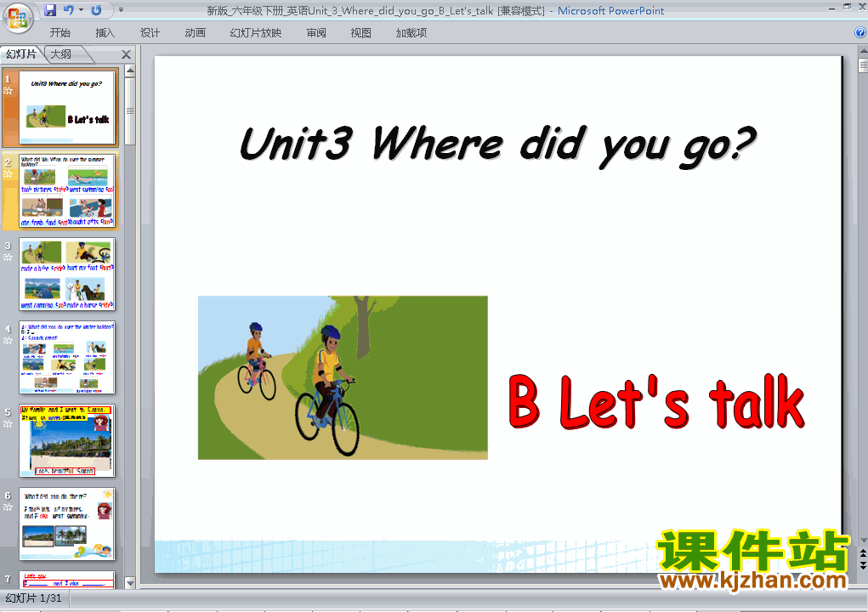Open the 加载项 ribbon tab
The width and height of the screenshot is (868, 612).
tap(411, 32)
